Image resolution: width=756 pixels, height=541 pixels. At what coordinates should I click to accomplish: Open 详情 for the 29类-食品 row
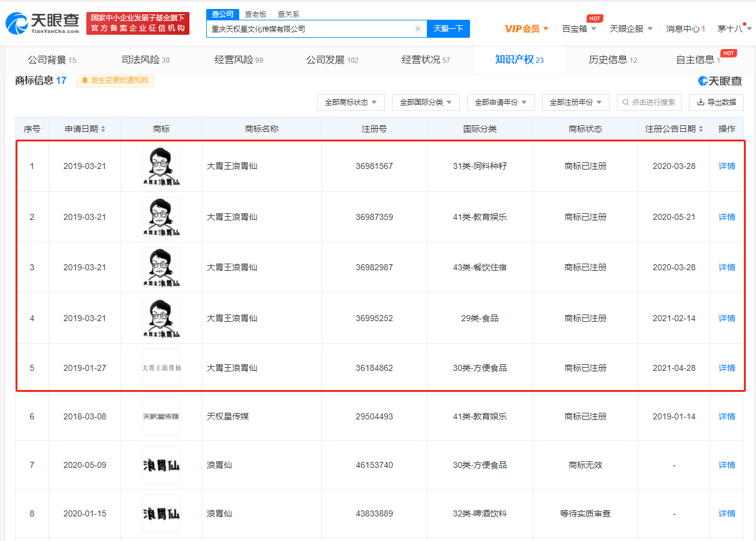(727, 318)
